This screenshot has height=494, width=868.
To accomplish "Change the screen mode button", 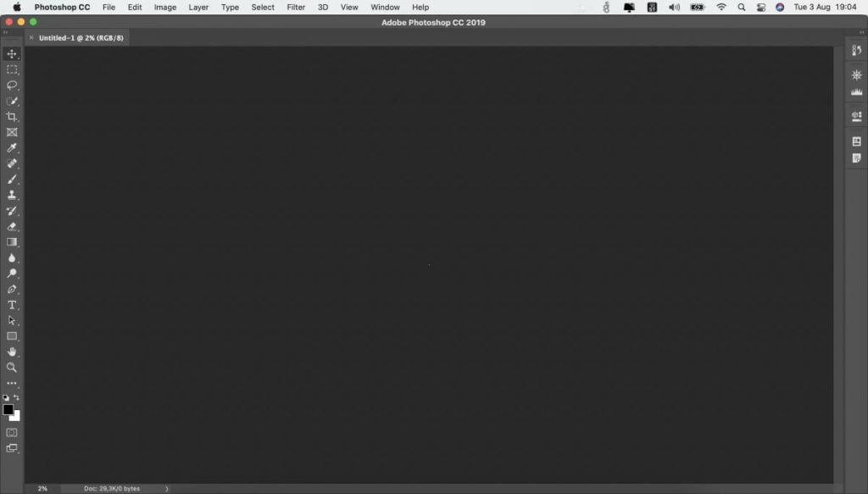I will pyautogui.click(x=12, y=448).
